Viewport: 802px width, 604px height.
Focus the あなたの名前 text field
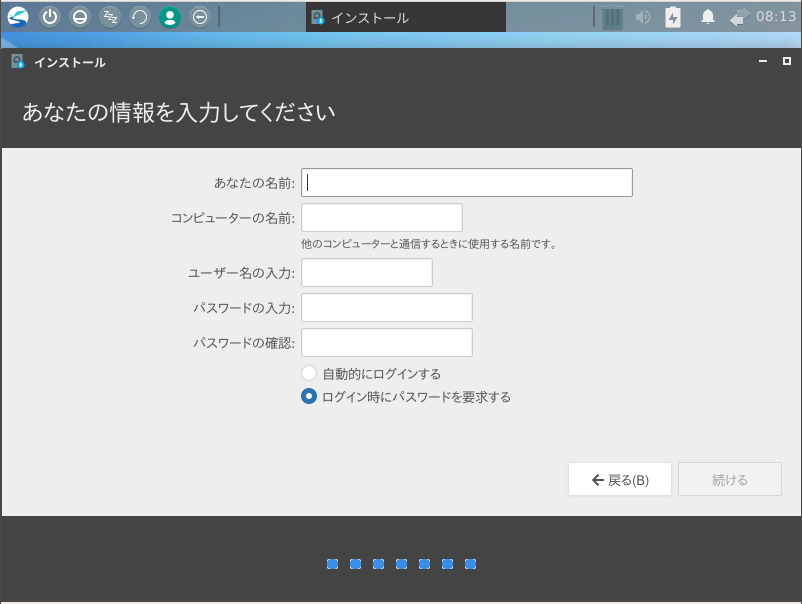[466, 183]
